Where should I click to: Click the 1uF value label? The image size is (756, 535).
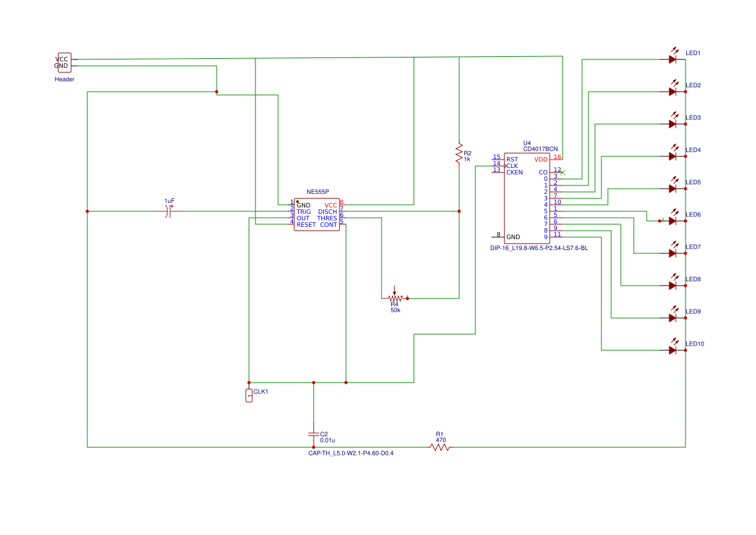click(x=169, y=201)
